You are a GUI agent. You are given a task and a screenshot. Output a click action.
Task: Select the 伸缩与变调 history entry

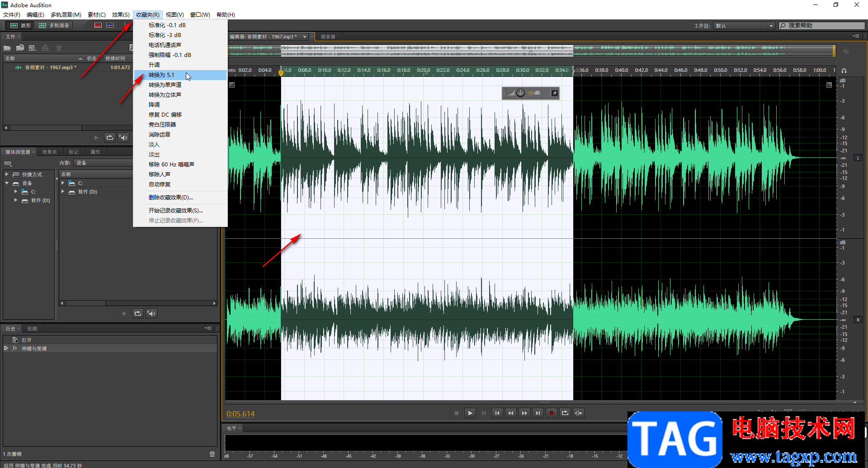(110, 349)
